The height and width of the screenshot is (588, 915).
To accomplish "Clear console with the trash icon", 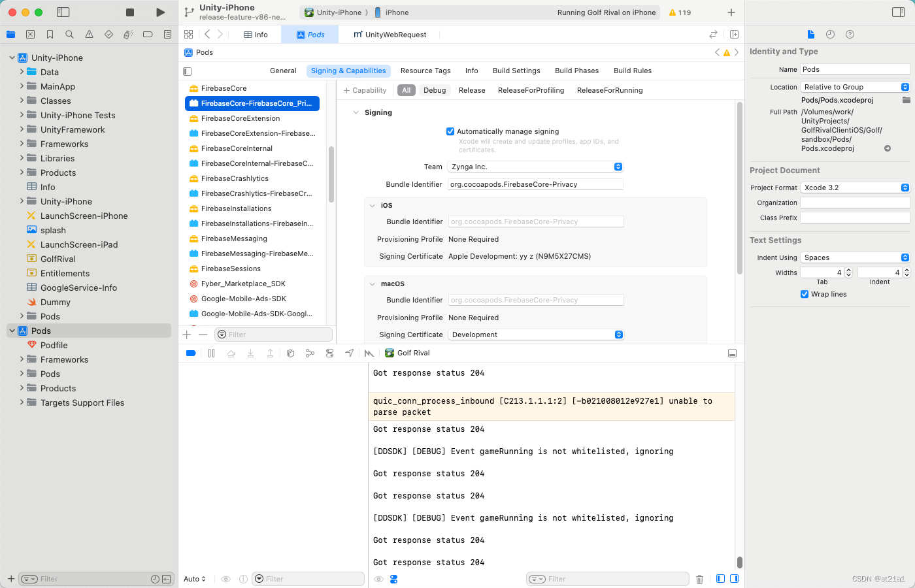I will (x=699, y=579).
